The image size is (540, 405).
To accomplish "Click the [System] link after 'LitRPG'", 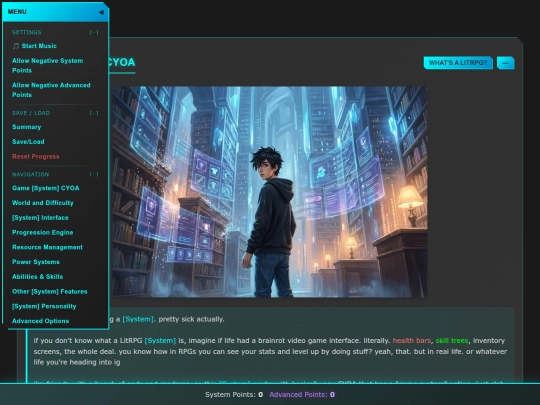I will (160, 341).
